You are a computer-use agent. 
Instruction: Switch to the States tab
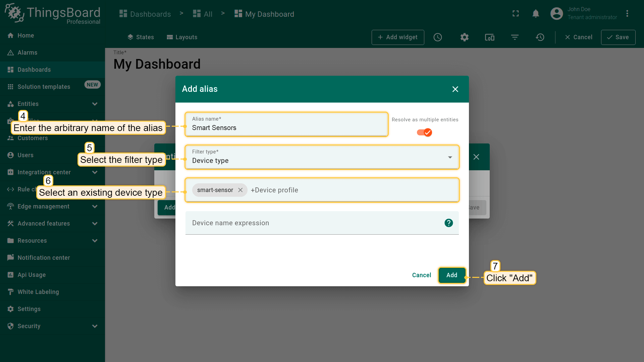click(x=141, y=37)
